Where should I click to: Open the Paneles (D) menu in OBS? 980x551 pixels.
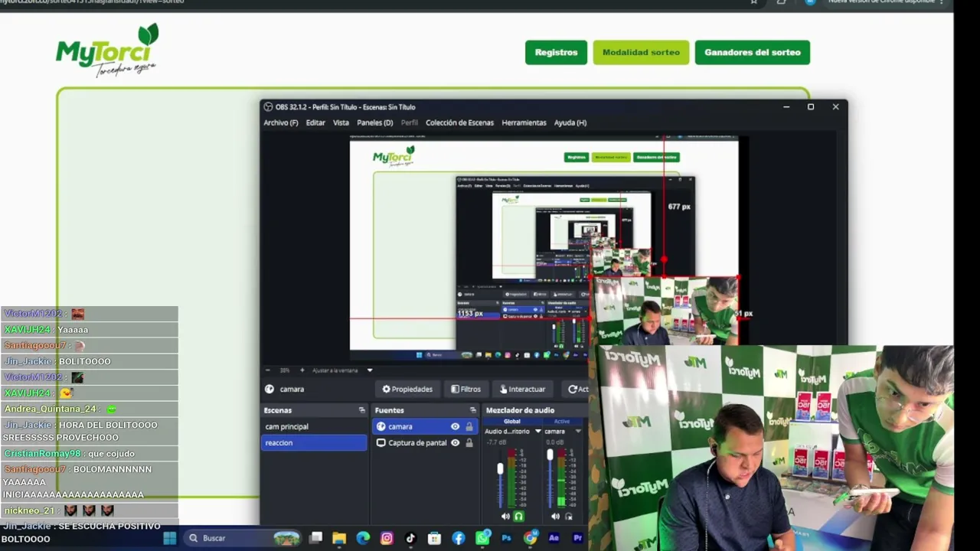[x=374, y=122]
